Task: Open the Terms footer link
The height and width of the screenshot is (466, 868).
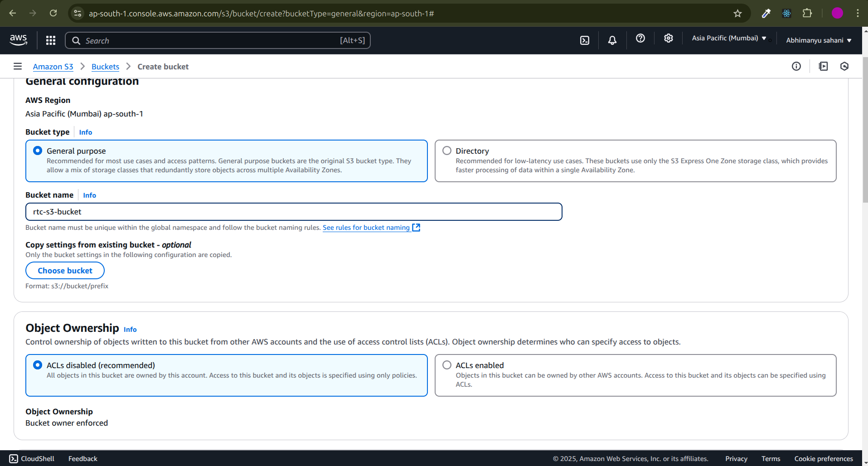Action: 771,458
